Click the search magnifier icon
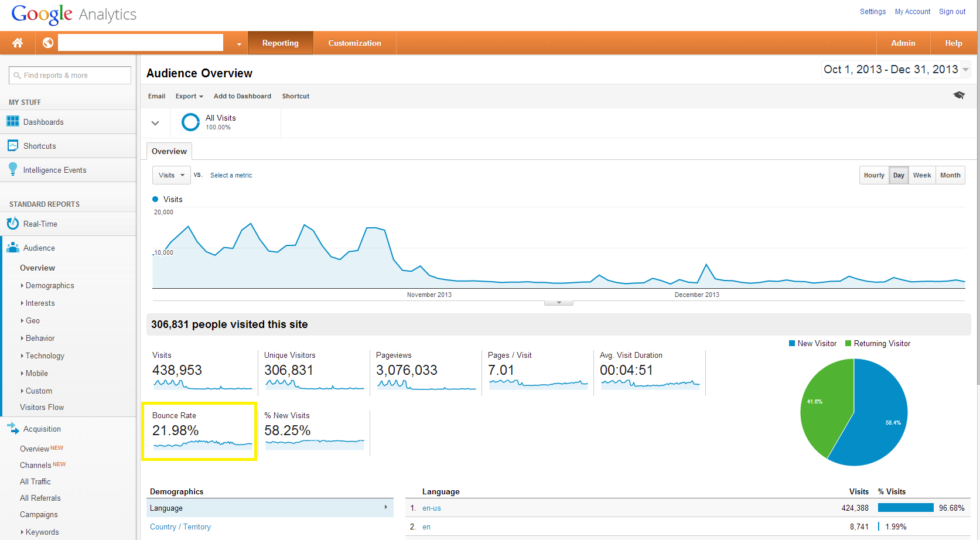 pyautogui.click(x=17, y=76)
